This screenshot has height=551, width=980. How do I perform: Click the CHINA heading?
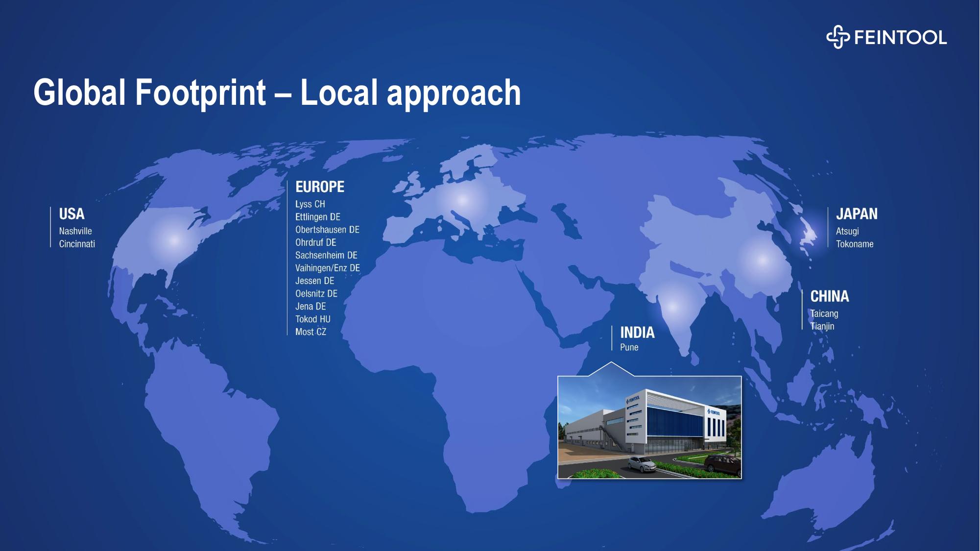click(830, 296)
